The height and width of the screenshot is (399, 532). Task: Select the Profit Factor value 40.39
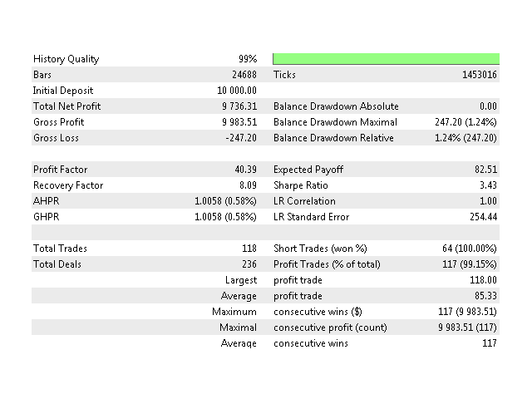coord(246,170)
